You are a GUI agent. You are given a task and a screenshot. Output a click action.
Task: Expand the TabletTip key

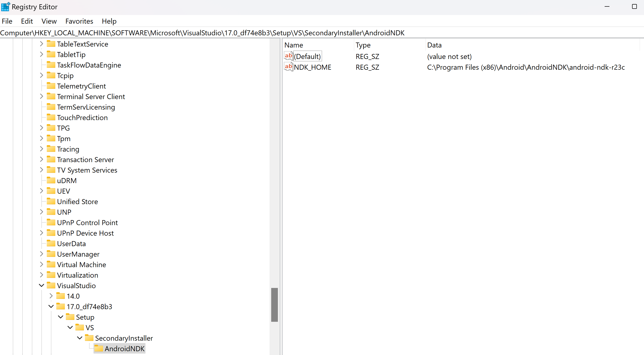pyautogui.click(x=42, y=54)
